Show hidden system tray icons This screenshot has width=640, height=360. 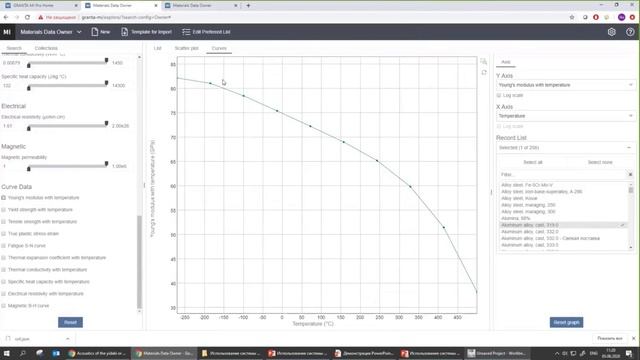pyautogui.click(x=557, y=353)
